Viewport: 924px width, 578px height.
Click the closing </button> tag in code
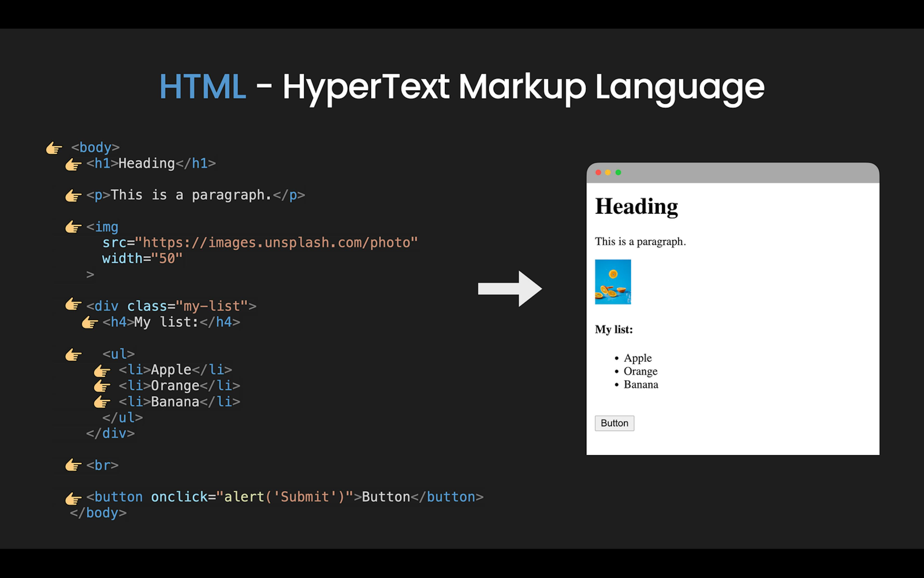click(447, 497)
